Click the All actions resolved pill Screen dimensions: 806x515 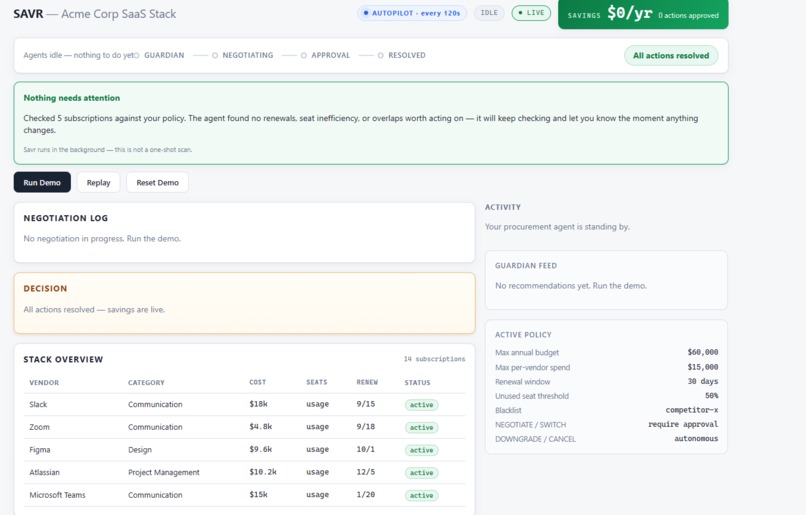pyautogui.click(x=671, y=56)
